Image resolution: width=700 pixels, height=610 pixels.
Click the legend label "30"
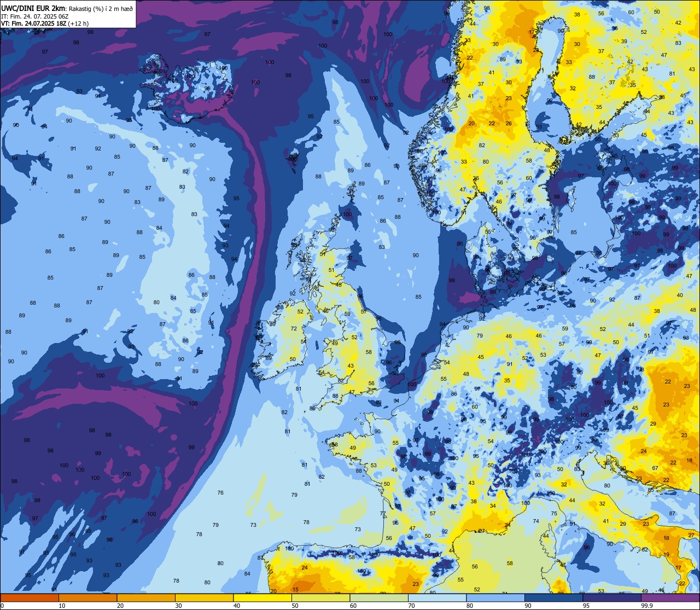pyautogui.click(x=178, y=606)
